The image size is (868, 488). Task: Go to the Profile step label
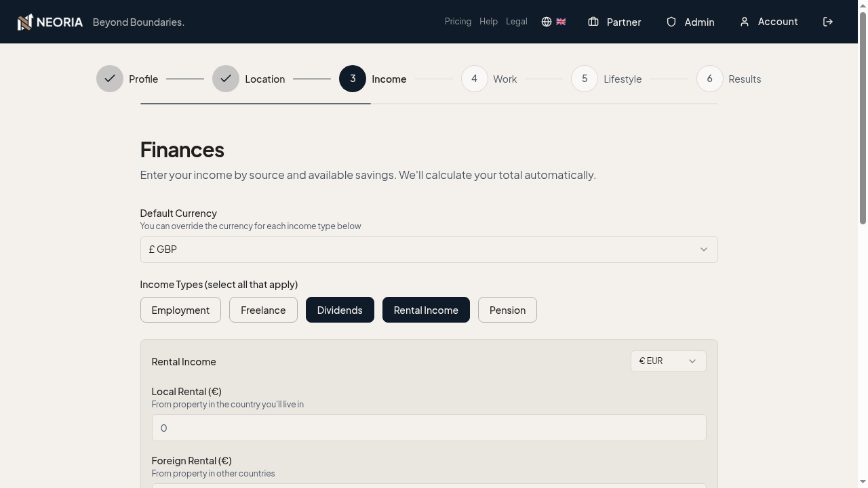[x=143, y=79]
